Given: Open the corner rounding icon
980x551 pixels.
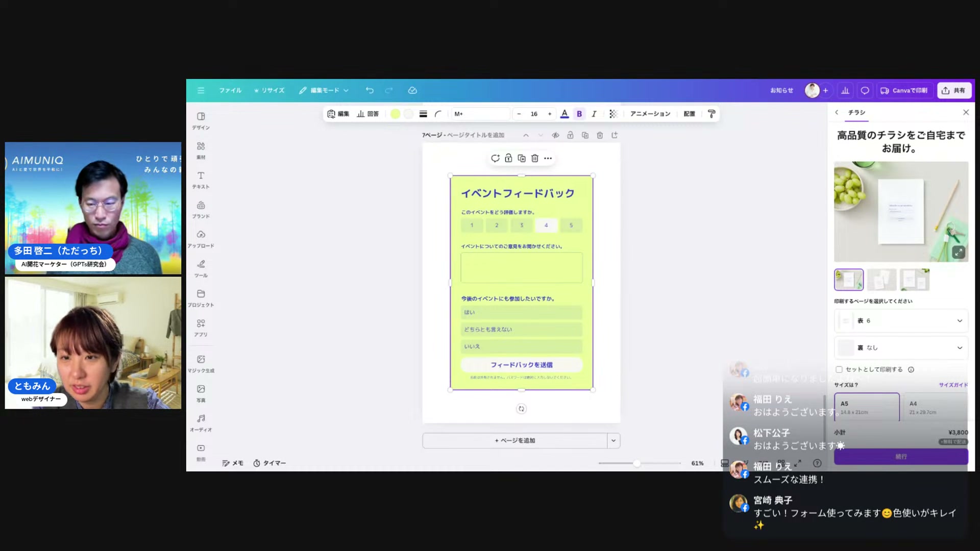Looking at the screenshot, I should (438, 114).
